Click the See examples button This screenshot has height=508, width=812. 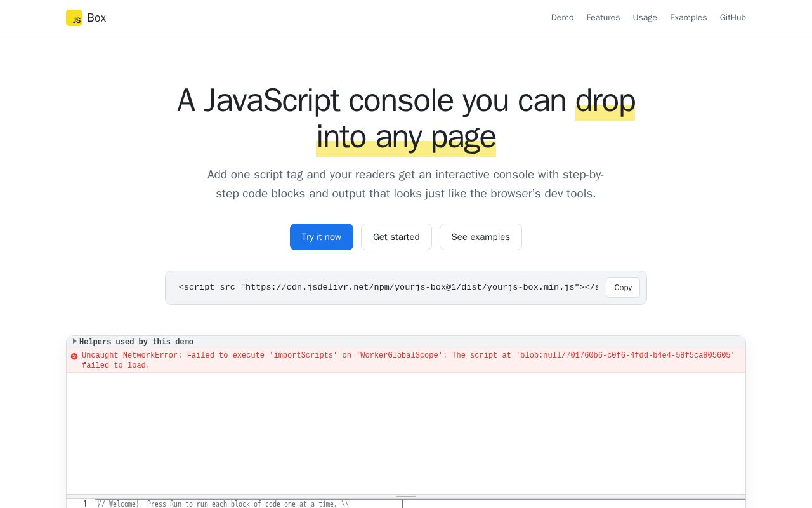click(481, 237)
